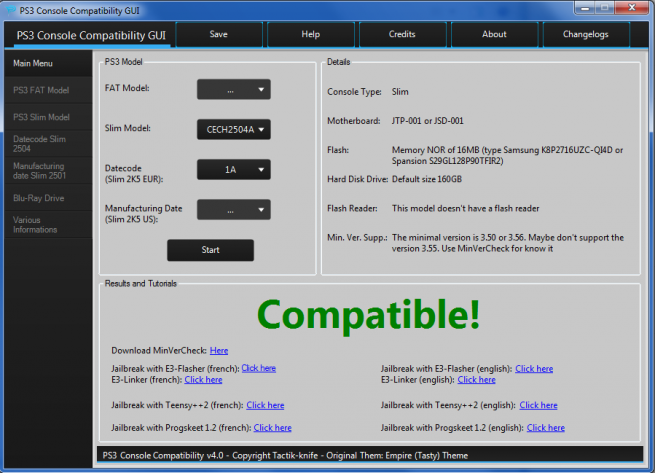Click the Download MinVerCheck 'Here' link
Screen dimensions: 655x473
tap(219, 351)
